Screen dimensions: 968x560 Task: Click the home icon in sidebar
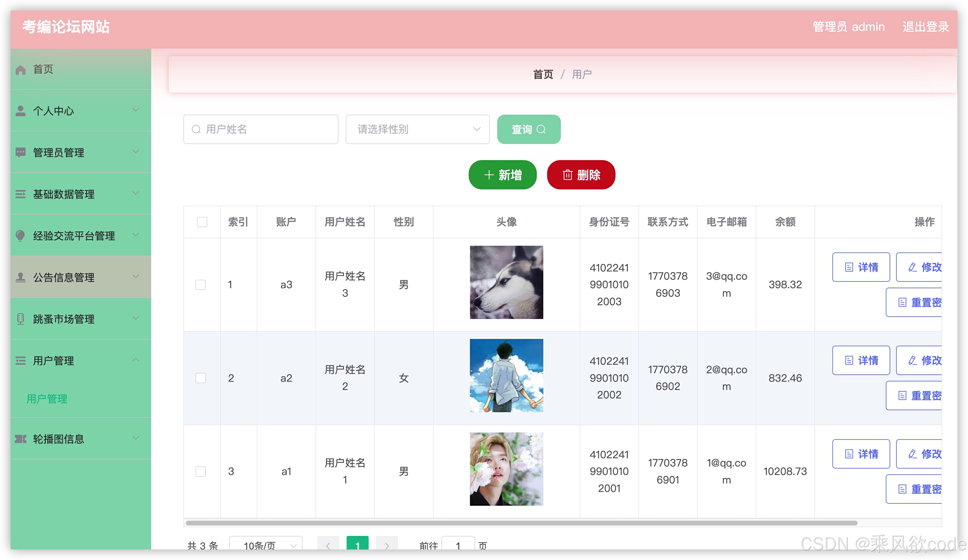20,70
